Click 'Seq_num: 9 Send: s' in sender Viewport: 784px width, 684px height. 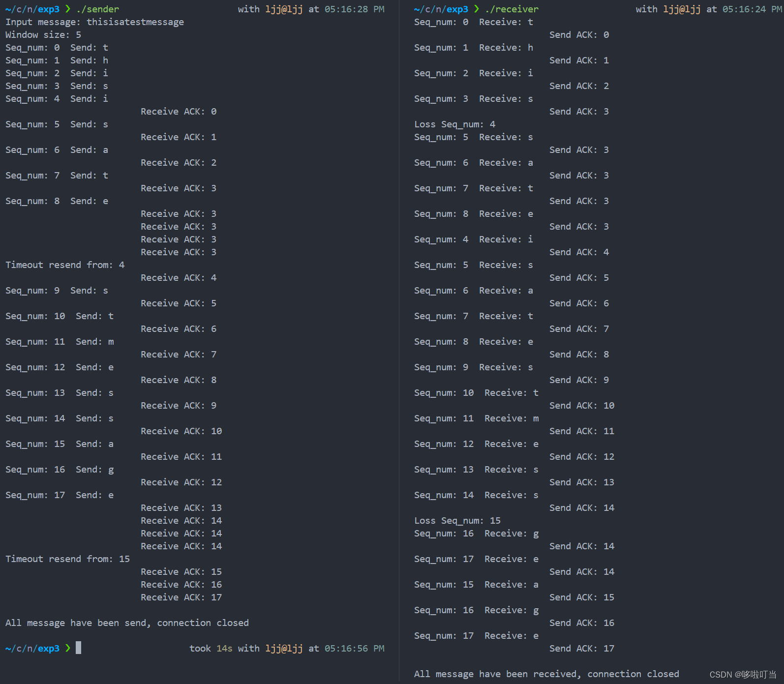(x=57, y=291)
